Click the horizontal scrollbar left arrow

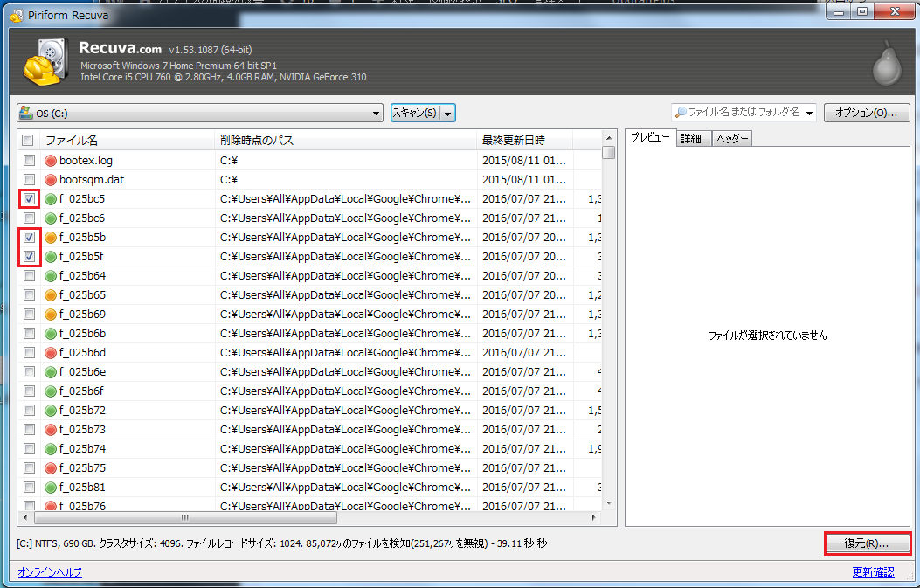pyautogui.click(x=25, y=517)
